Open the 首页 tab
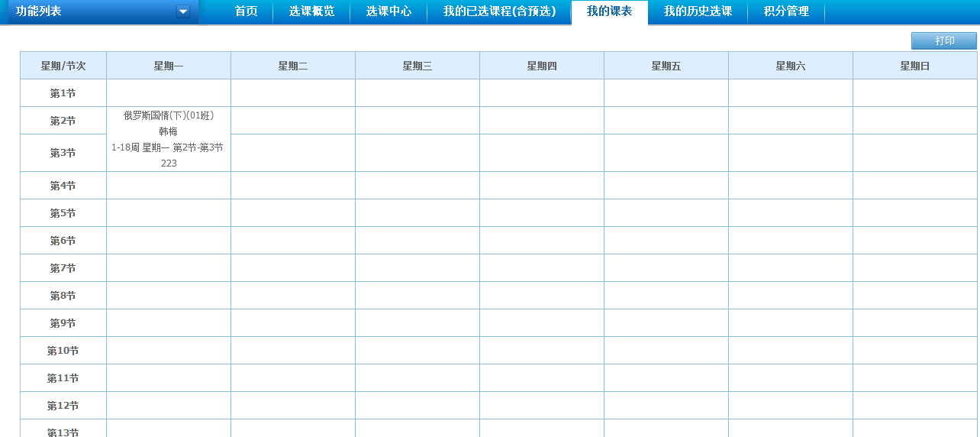Image resolution: width=980 pixels, height=437 pixels. (x=247, y=11)
